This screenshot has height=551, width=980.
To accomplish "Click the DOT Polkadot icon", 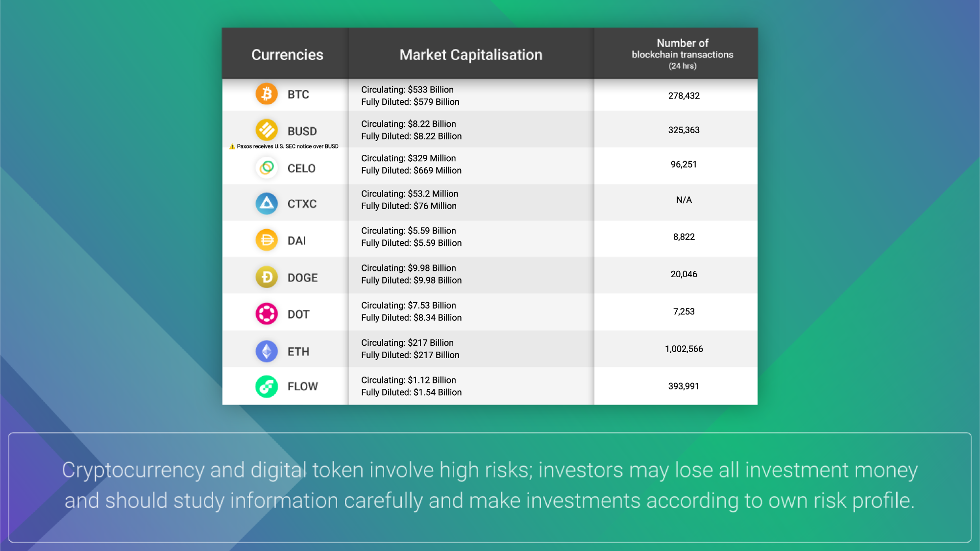I will pyautogui.click(x=266, y=313).
